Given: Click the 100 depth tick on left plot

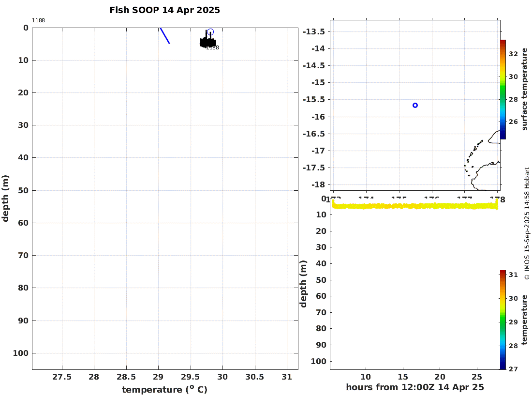Looking at the screenshot, I should (x=21, y=353).
